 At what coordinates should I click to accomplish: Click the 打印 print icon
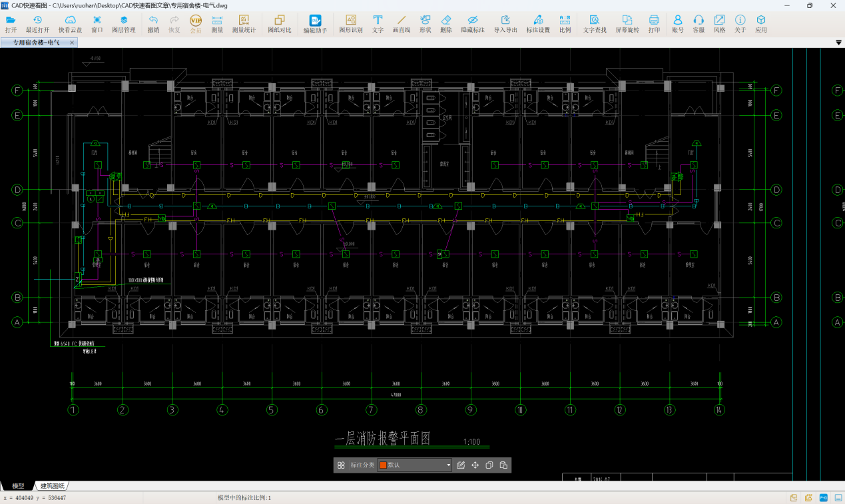pyautogui.click(x=654, y=24)
